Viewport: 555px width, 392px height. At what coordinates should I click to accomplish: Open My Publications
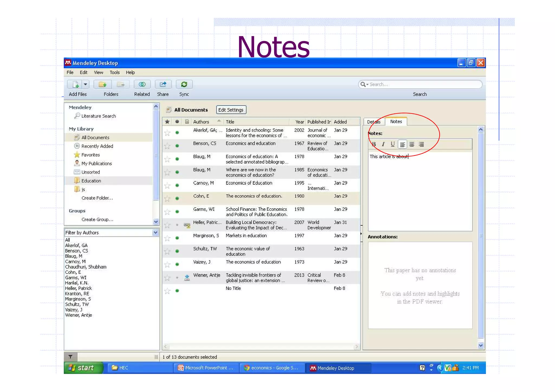(x=96, y=164)
